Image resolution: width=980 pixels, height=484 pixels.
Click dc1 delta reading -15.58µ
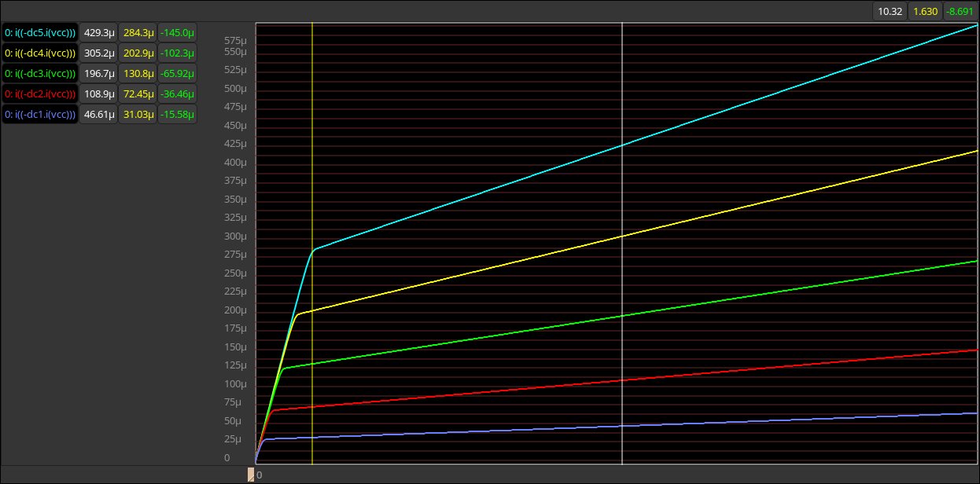click(177, 115)
